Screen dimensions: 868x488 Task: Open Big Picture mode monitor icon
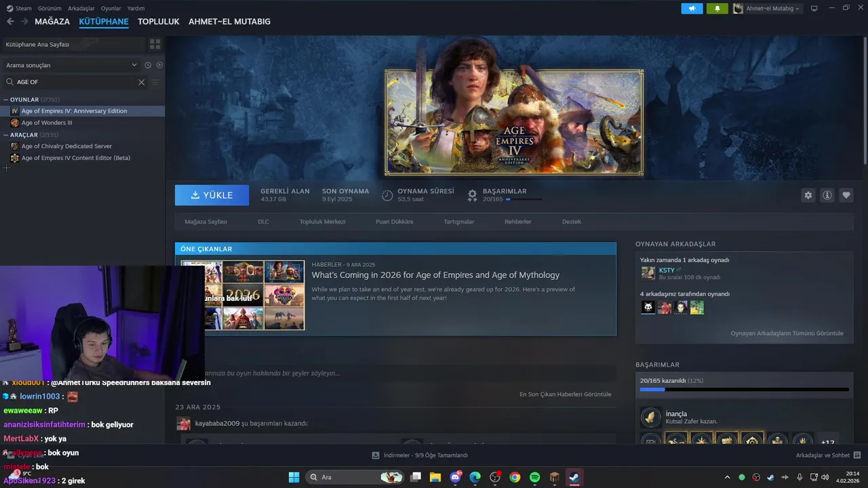point(814,9)
